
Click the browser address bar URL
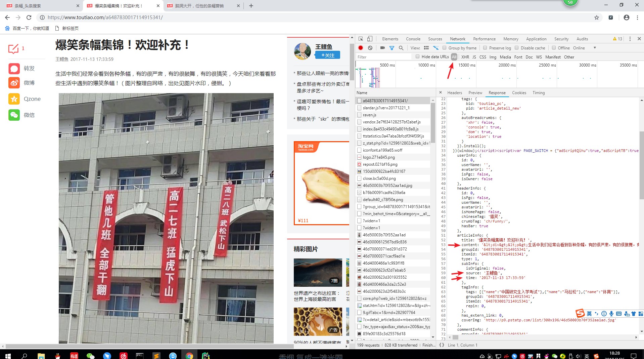pos(105,17)
